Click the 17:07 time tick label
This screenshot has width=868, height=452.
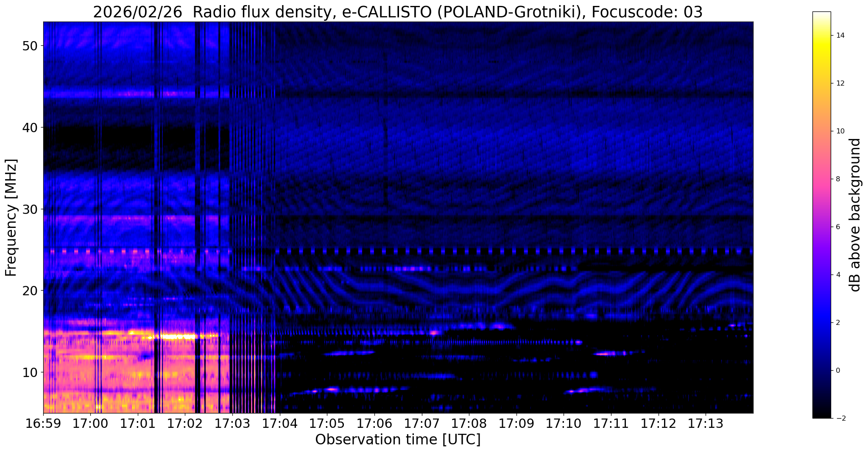point(422,424)
